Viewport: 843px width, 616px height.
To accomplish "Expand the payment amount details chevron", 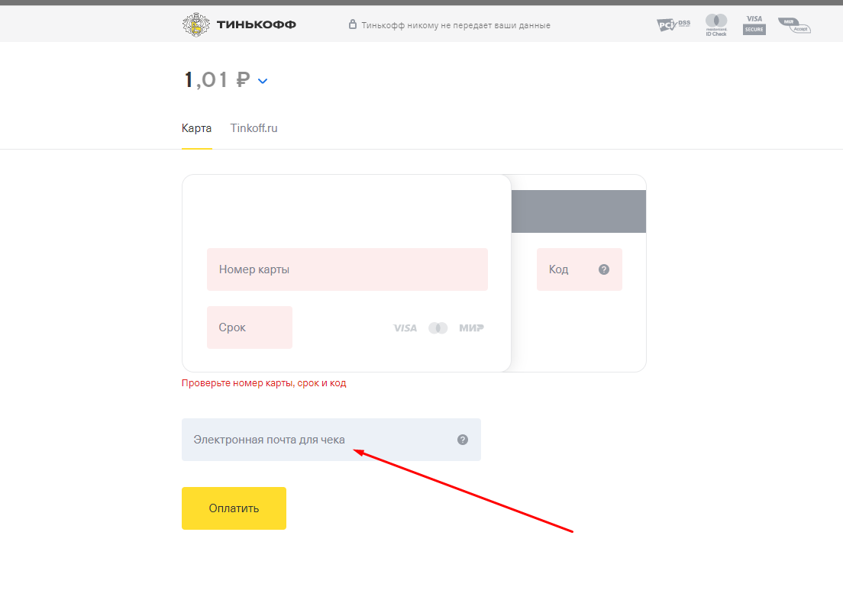I will pyautogui.click(x=263, y=81).
